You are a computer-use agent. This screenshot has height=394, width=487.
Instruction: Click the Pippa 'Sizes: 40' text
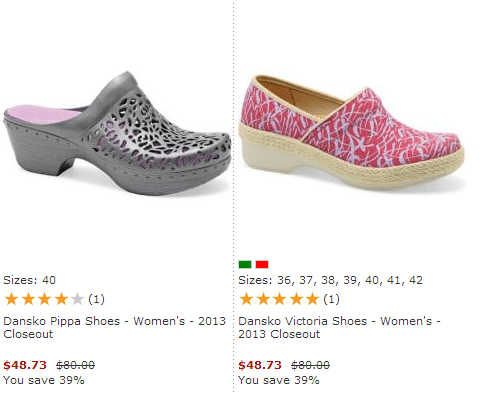(x=29, y=280)
